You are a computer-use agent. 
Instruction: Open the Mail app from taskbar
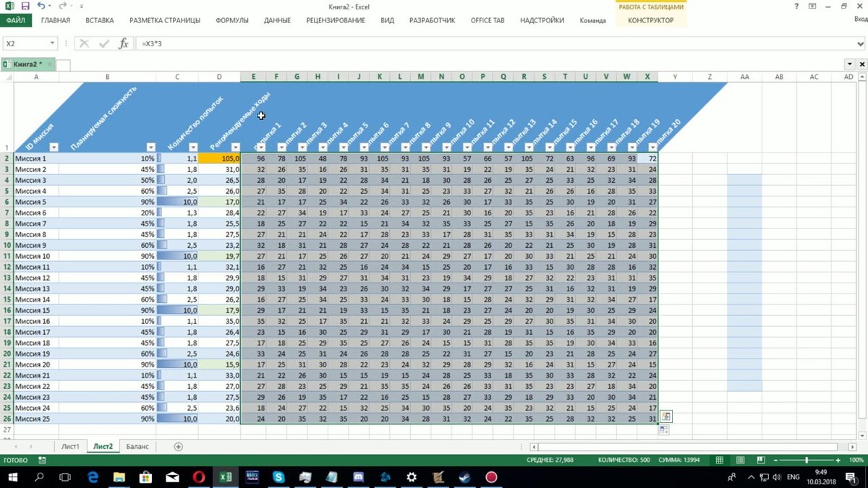(172, 477)
